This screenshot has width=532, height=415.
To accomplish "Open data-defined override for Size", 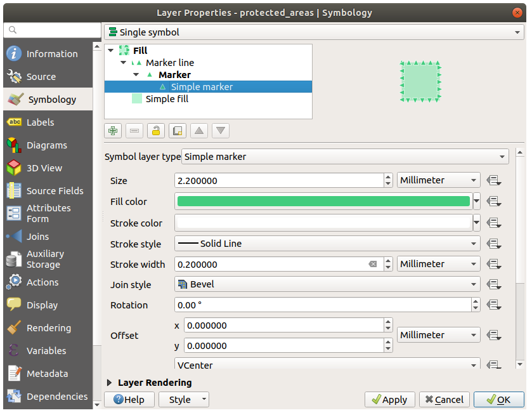I will point(494,181).
